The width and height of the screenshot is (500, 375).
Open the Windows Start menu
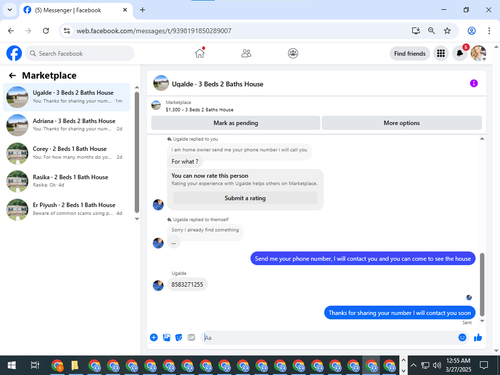point(11,365)
